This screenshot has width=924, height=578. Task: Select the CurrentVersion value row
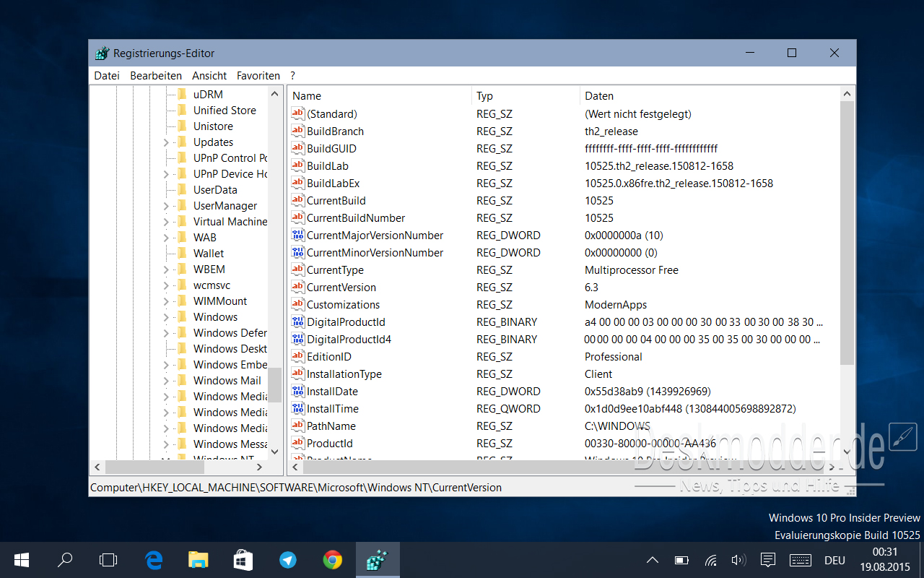[x=565, y=287]
